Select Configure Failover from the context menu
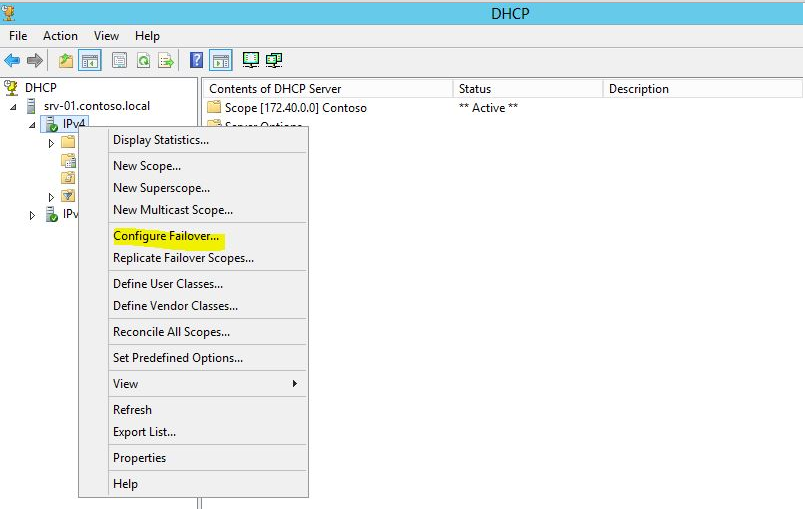This screenshot has height=516, width=805. (167, 237)
